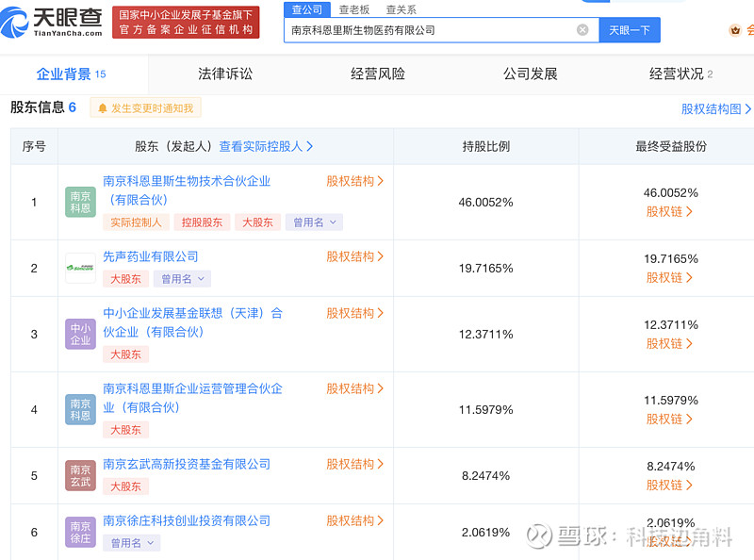
Task: Open 股权链 under 46.0052% share
Action: tap(669, 212)
